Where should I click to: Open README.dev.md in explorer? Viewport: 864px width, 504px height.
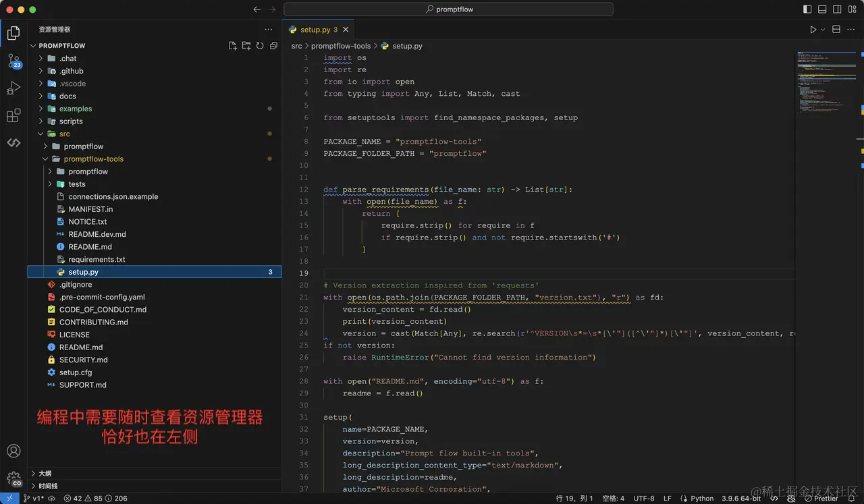tap(97, 234)
